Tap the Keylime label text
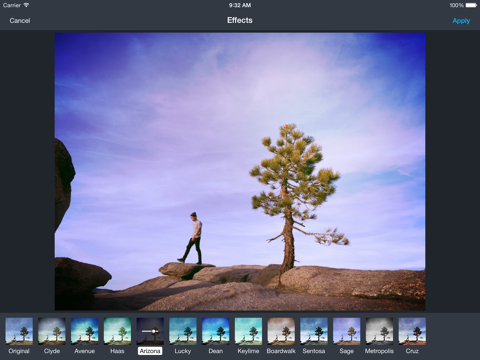This screenshot has height=360, width=480. tap(248, 351)
